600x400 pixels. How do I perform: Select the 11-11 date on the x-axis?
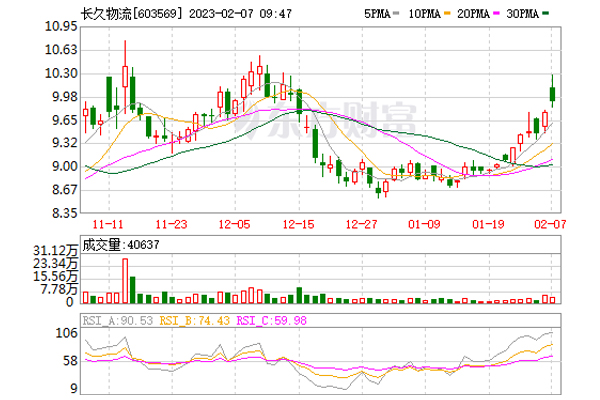108,225
